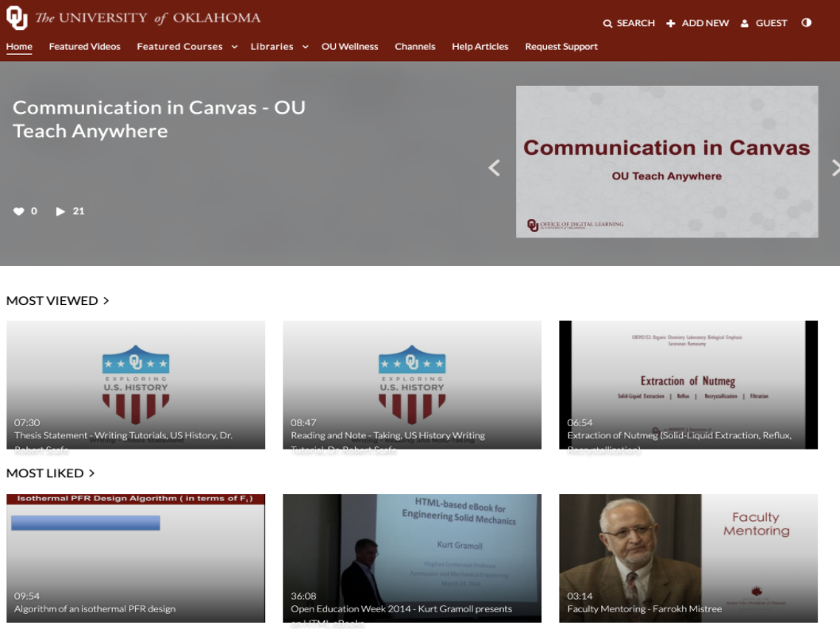Viewport: 840px width, 629px height.
Task: Advance carousel with the right arrow
Action: click(834, 168)
